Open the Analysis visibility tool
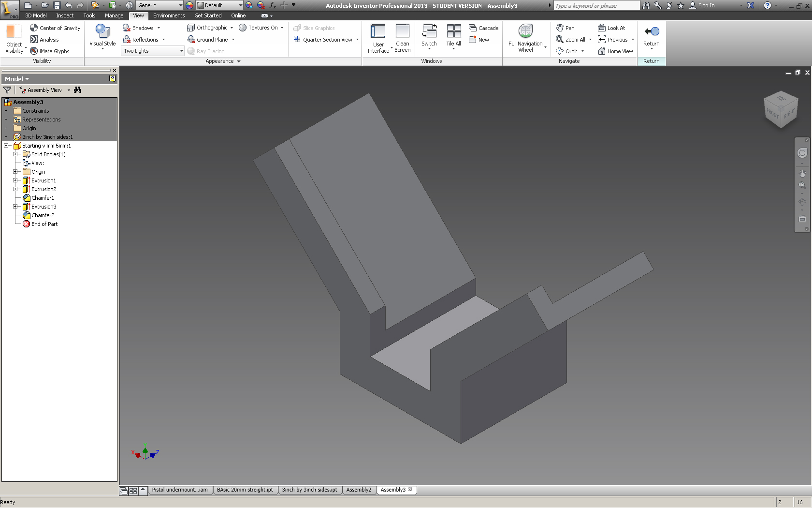Image resolution: width=812 pixels, height=508 pixels. point(44,40)
